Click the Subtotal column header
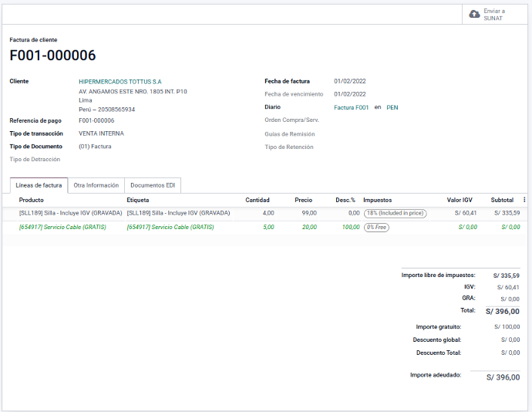Image resolution: width=532 pixels, height=412 pixels. [x=502, y=200]
